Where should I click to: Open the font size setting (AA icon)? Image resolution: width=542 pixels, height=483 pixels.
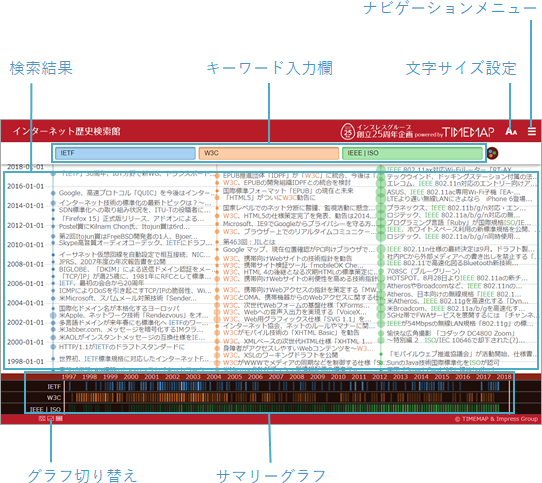[x=511, y=132]
